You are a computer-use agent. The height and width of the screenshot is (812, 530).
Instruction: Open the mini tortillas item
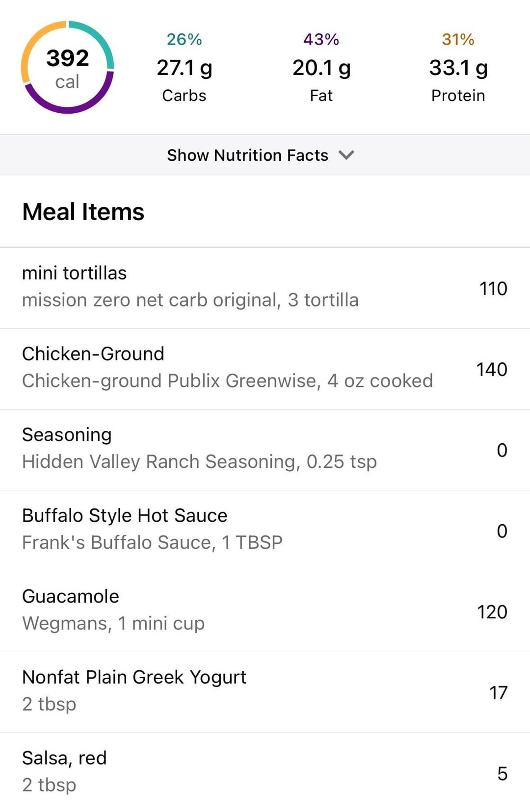265,288
